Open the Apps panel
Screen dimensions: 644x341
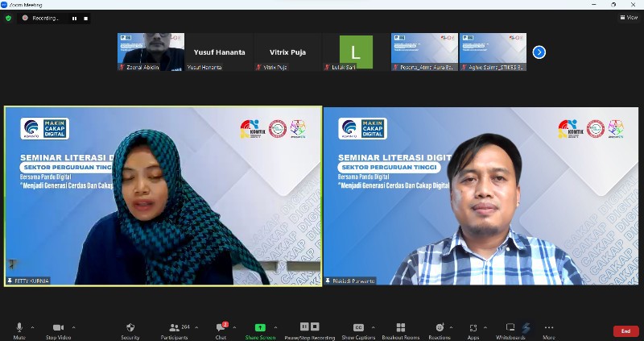coord(473,329)
